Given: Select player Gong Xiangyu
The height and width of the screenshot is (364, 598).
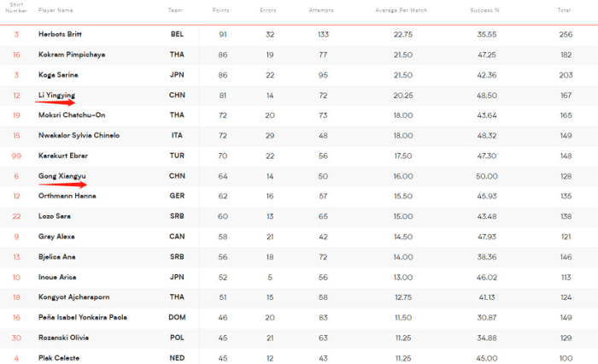Looking at the screenshot, I should pos(62,176).
